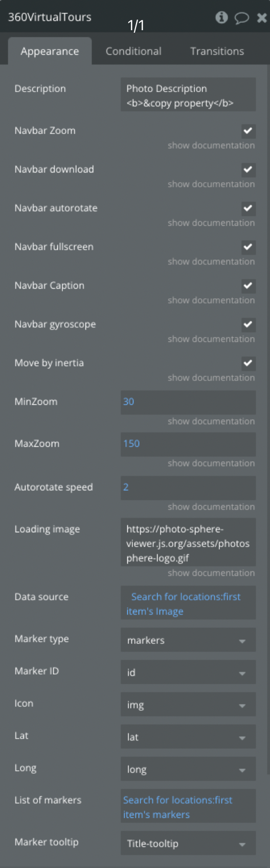The width and height of the screenshot is (270, 868).
Task: Edit the Autorotate speed field
Action: tap(188, 487)
